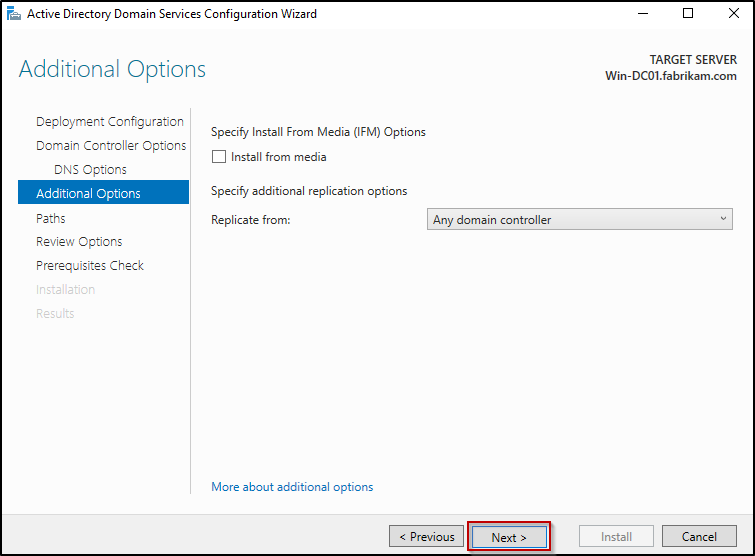Click the greyed-out Results step

click(55, 314)
